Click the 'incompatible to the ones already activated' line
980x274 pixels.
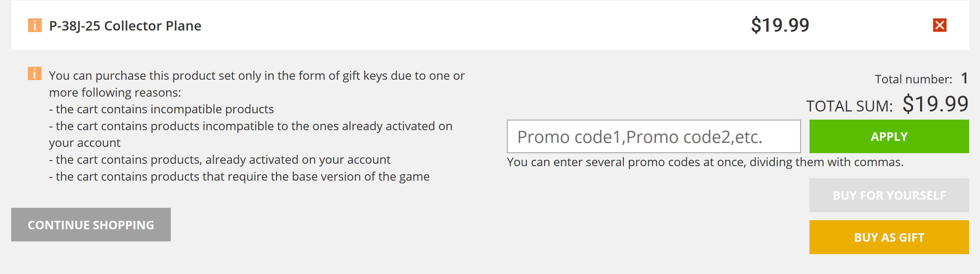[x=251, y=127]
